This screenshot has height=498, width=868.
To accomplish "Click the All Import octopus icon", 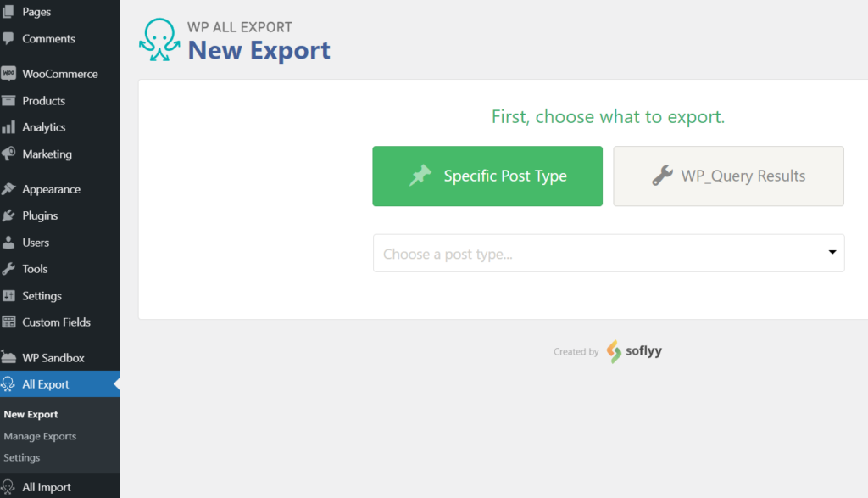I will click(x=8, y=487).
